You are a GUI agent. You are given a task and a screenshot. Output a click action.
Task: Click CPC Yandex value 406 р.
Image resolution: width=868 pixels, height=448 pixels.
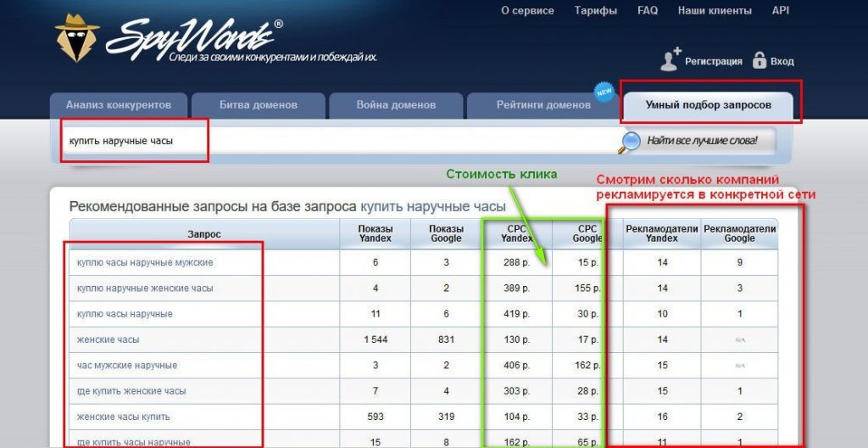[516, 366]
